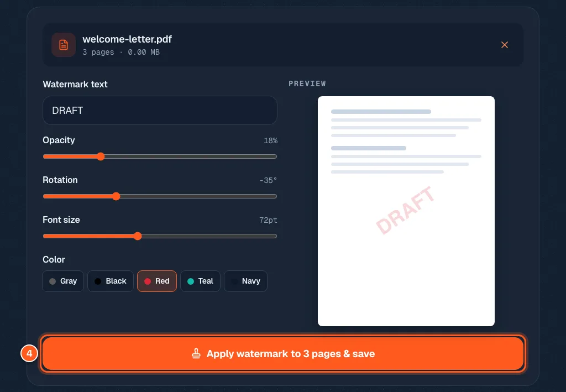Click the Font size slider handle

pos(138,236)
